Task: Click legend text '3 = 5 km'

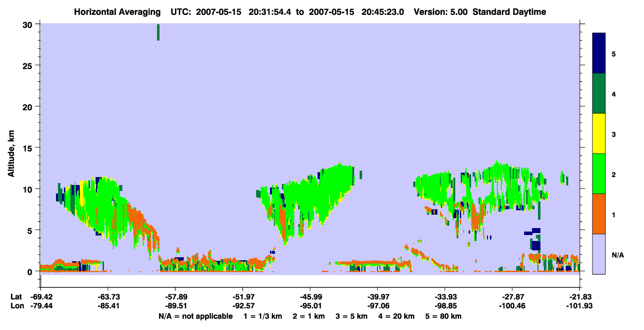Action: 352,316
